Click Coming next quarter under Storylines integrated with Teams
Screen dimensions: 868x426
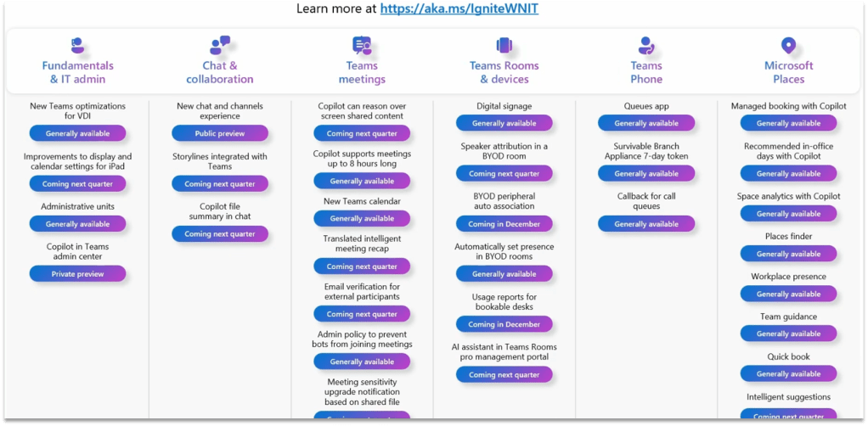[220, 184]
